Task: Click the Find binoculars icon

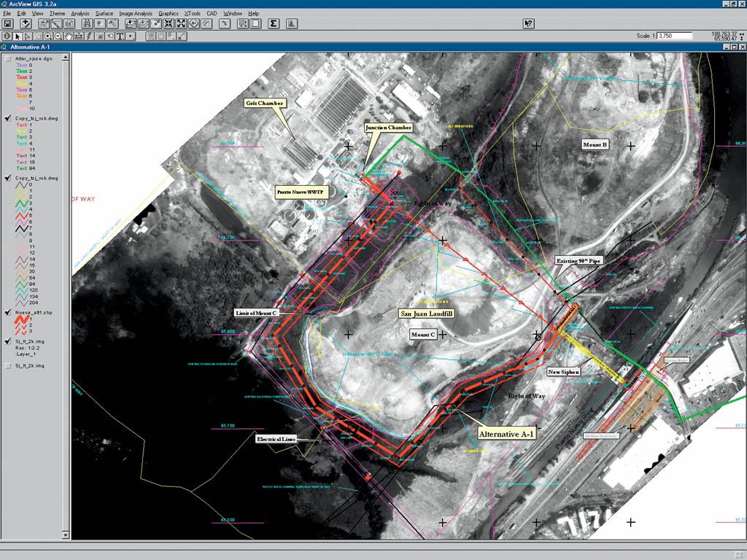Action: coord(87,23)
